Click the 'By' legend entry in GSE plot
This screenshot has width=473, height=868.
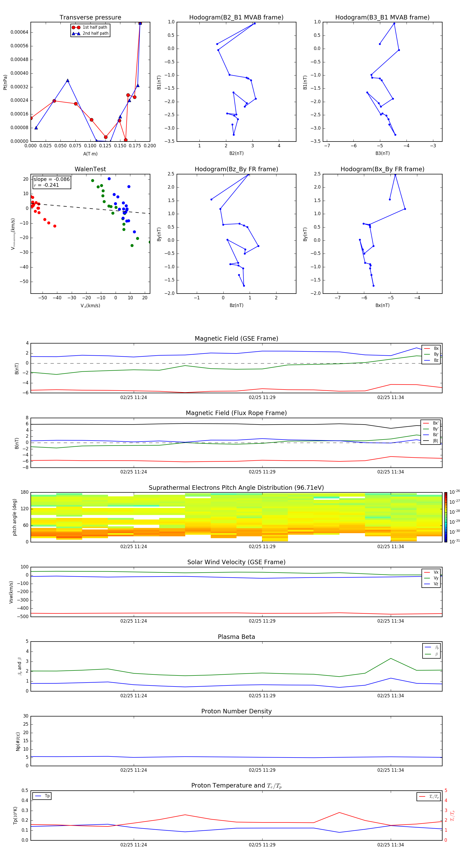431,354
